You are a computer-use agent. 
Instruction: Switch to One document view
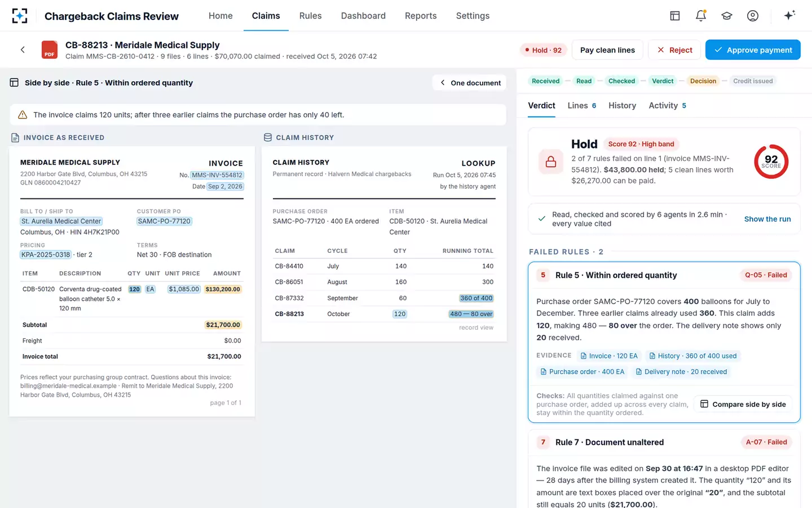470,82
